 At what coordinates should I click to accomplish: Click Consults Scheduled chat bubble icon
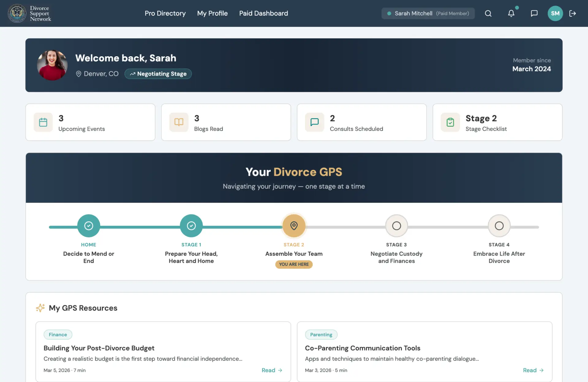[x=315, y=122]
